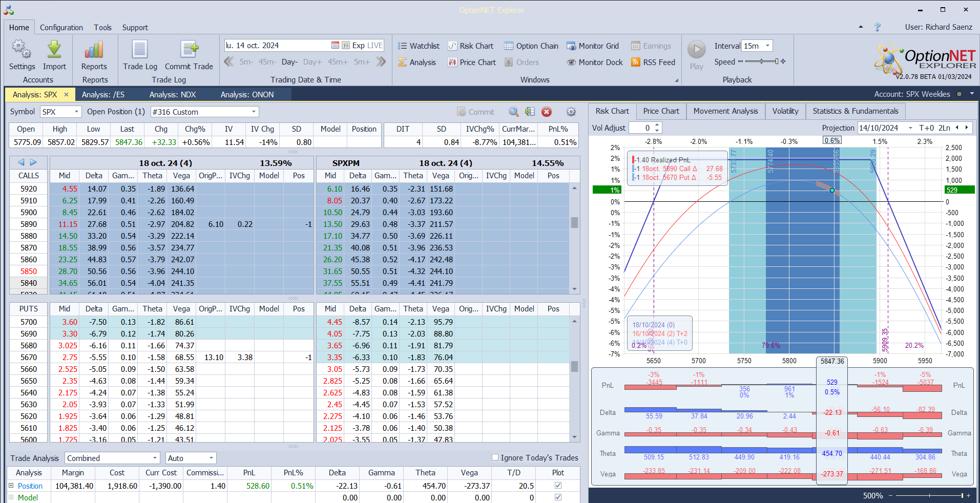Toggle Plot checkbox for Position row
The image size is (980, 503).
(x=558, y=486)
